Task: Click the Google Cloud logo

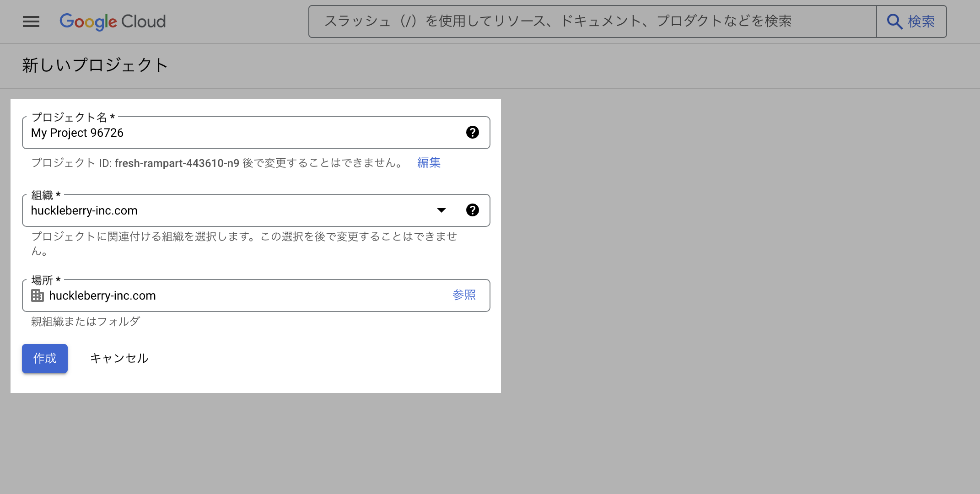Action: (113, 21)
